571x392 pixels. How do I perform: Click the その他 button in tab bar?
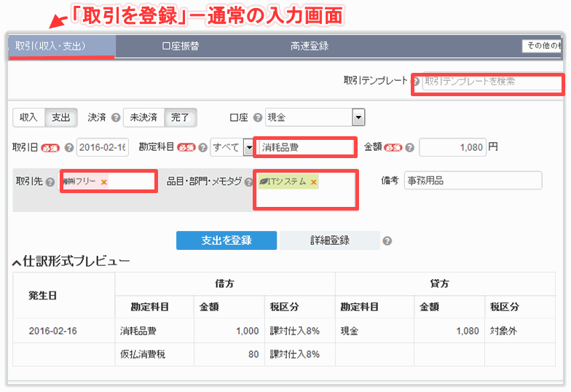542,46
